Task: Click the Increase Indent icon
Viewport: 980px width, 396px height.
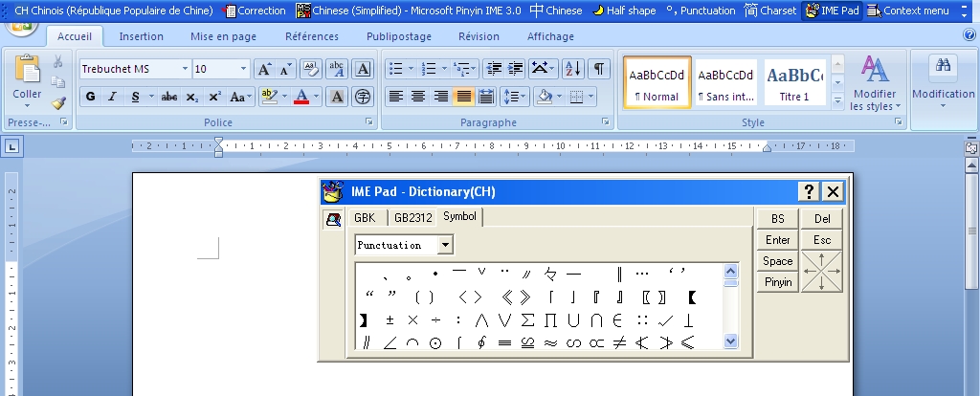Action: point(516,69)
